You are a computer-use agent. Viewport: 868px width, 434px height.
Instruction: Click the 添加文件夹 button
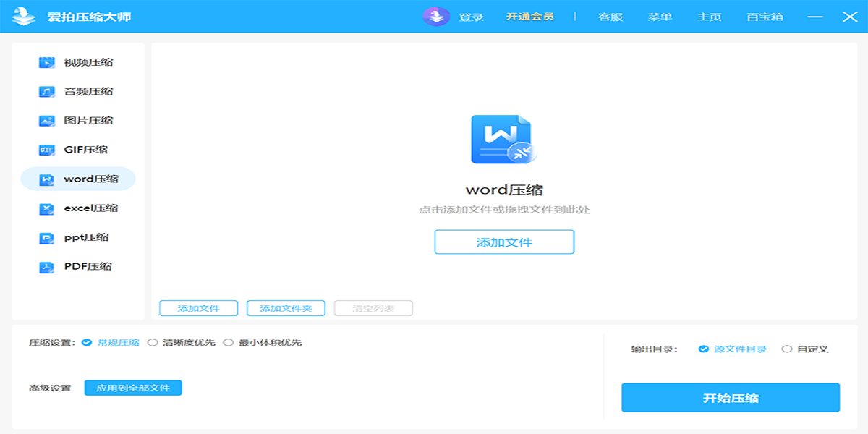(x=286, y=309)
